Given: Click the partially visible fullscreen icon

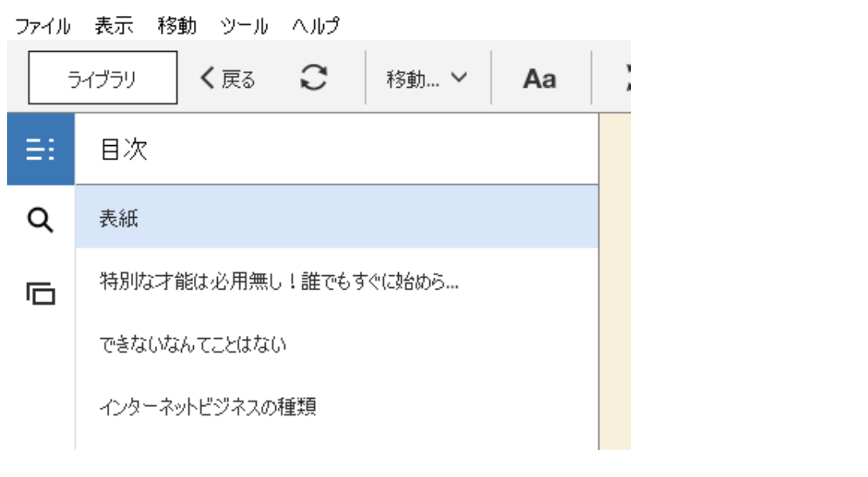Looking at the screenshot, I should click(x=628, y=77).
